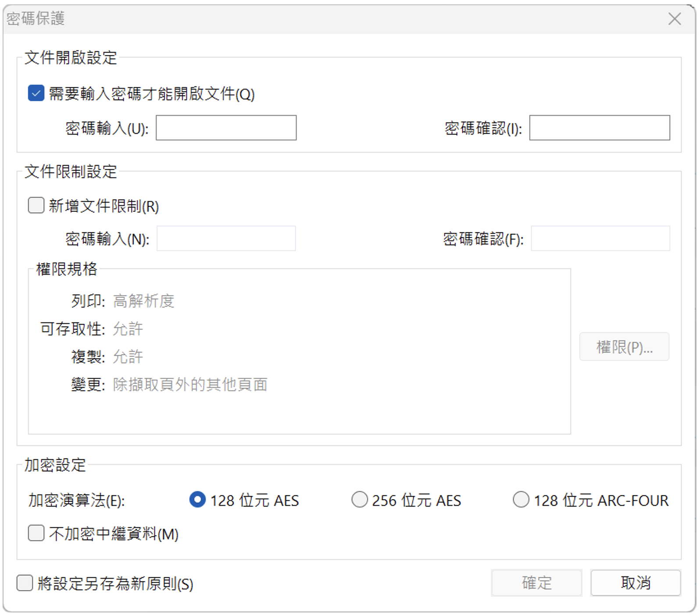Click the 允許 value beside 複製
Image resolution: width=700 pixels, height=615 pixels.
coord(128,357)
